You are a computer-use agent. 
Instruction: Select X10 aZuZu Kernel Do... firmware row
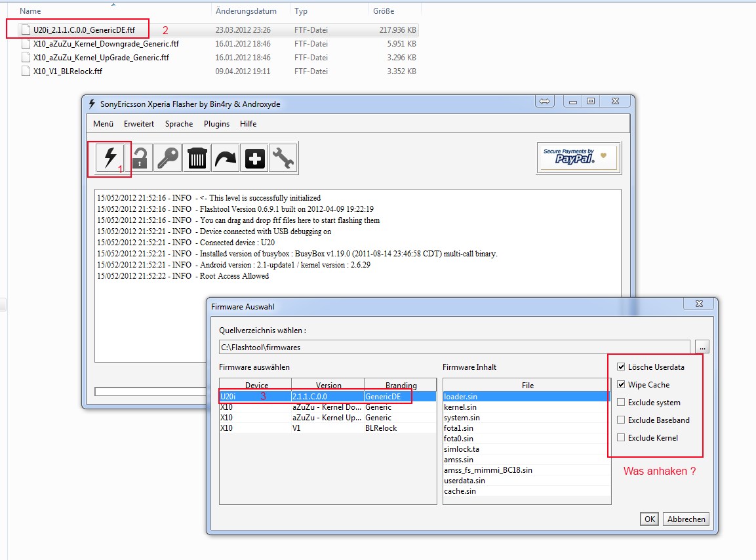[x=328, y=407]
